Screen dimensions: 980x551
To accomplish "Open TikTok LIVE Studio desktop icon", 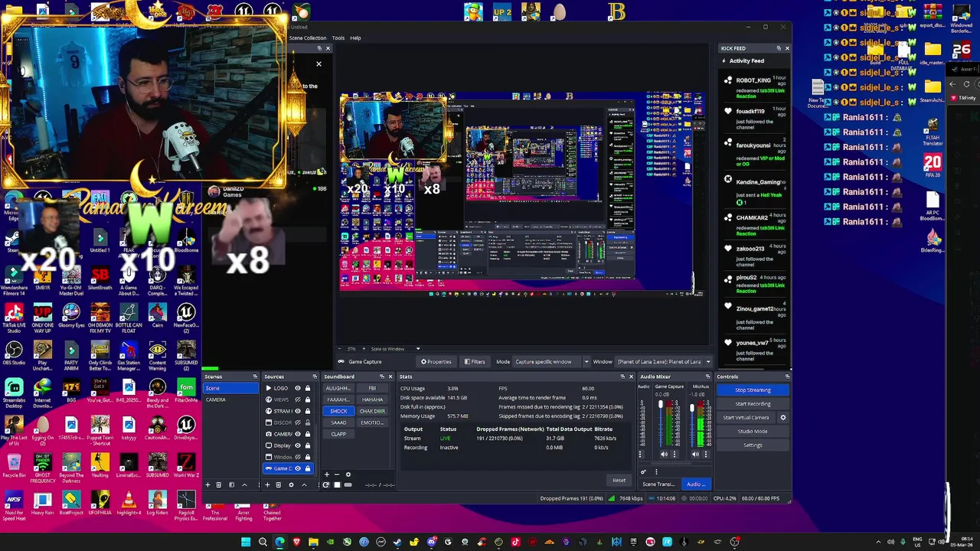I will tap(14, 315).
